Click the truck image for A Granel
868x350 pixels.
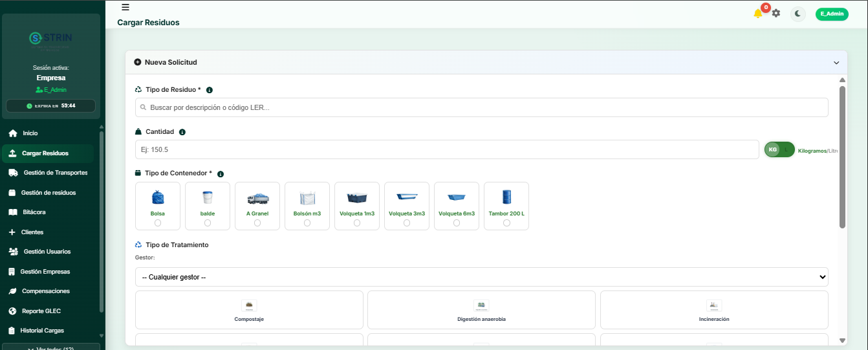[257, 199]
